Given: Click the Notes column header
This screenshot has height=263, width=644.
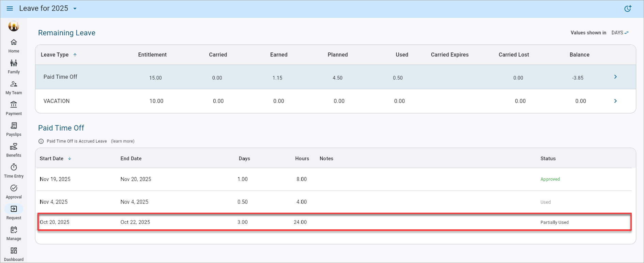Looking at the screenshot, I should click(x=326, y=159).
